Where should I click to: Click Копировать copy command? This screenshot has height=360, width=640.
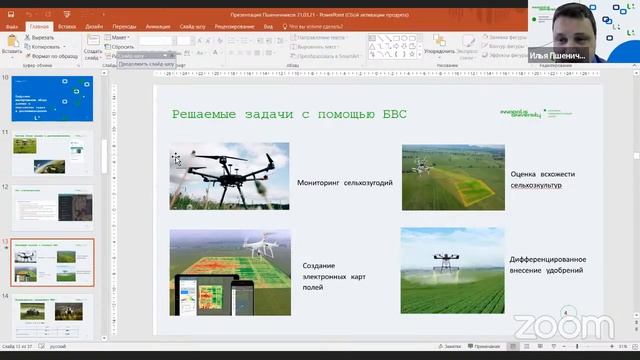(x=42, y=47)
